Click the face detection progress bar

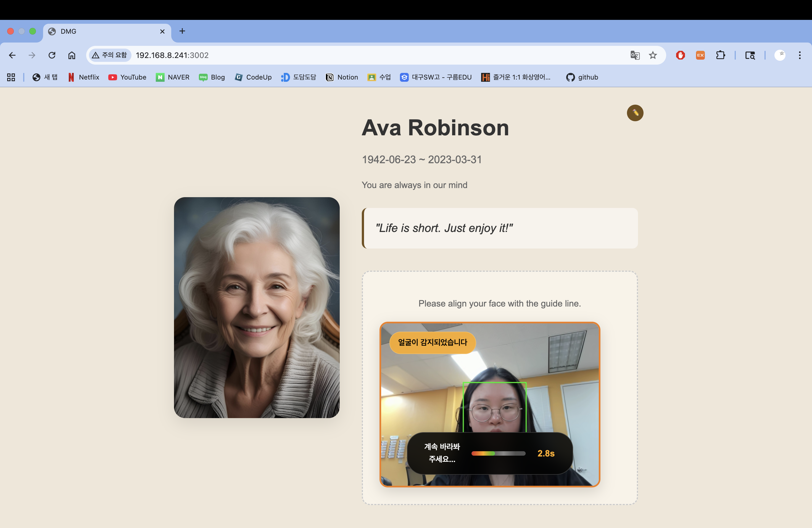coord(498,453)
